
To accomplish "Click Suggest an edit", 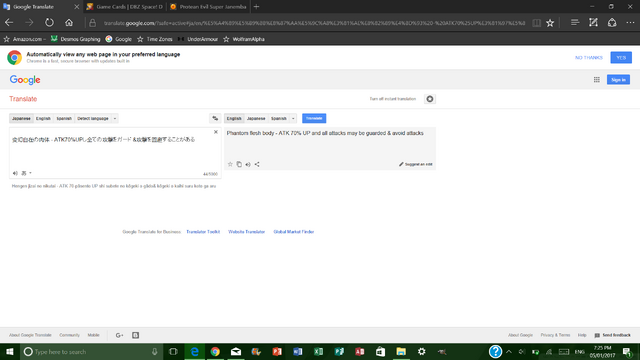I will click(416, 164).
